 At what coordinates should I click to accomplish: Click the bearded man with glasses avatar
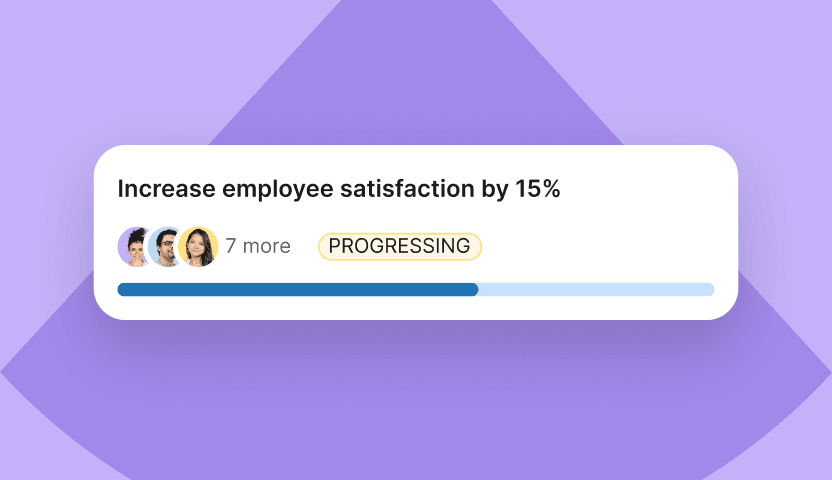tap(165, 246)
